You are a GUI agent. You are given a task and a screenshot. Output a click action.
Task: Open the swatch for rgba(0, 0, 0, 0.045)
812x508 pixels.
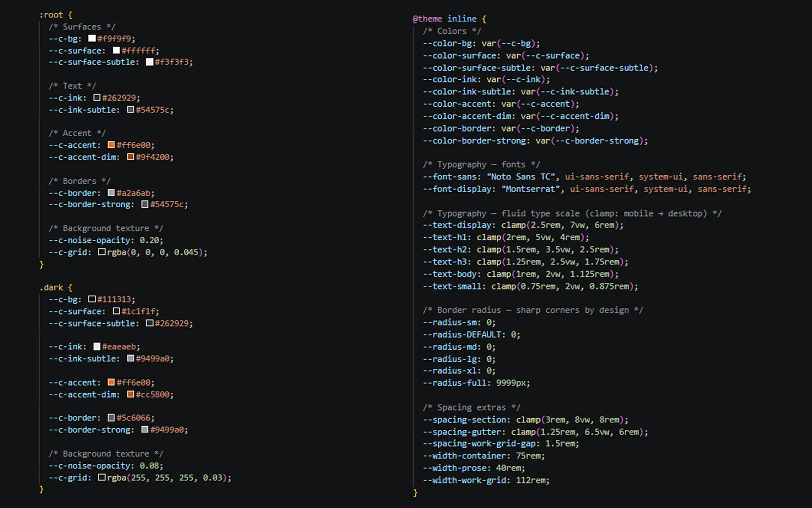pos(101,252)
